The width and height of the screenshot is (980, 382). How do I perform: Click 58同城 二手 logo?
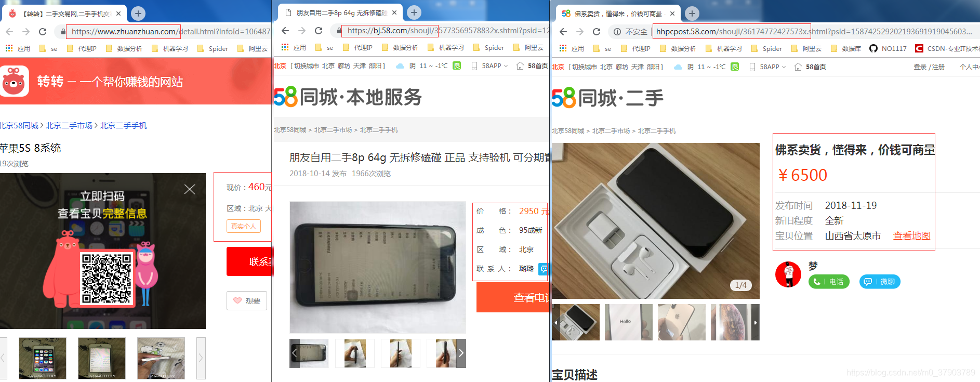(x=607, y=98)
